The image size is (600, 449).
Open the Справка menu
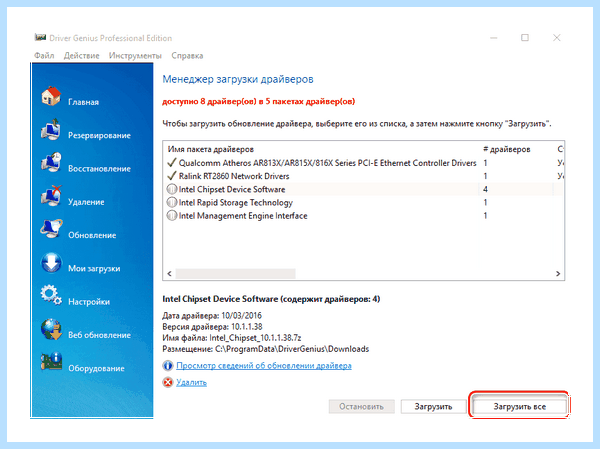187,56
